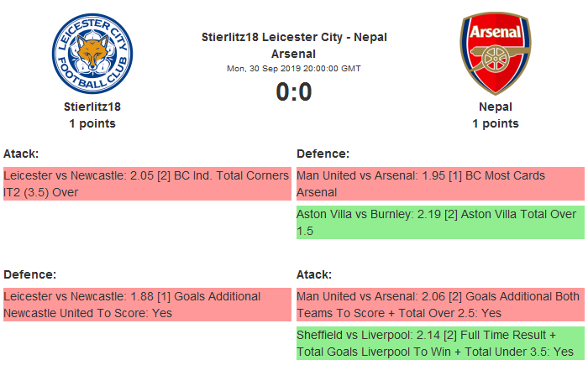The height and width of the screenshot is (386, 588).
Task: Select the Man United vs Arsenal Most Cards bet
Action: (439, 184)
